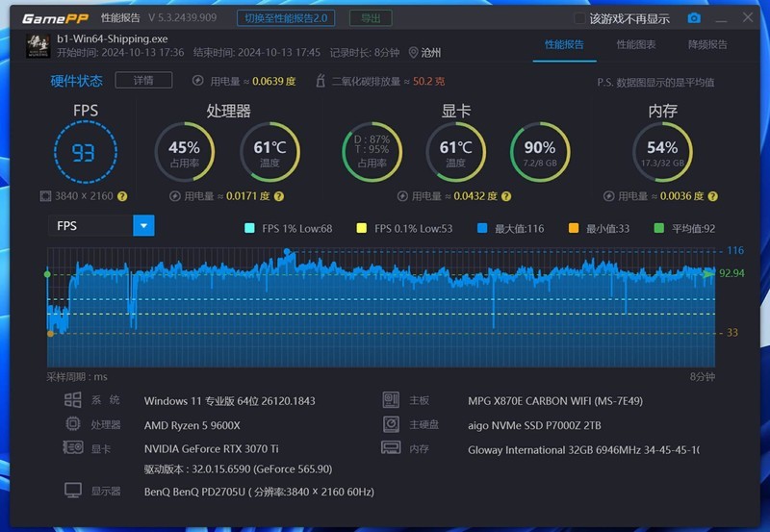The width and height of the screenshot is (770, 532).
Task: Click the GamePP logo
Action: coord(55,18)
